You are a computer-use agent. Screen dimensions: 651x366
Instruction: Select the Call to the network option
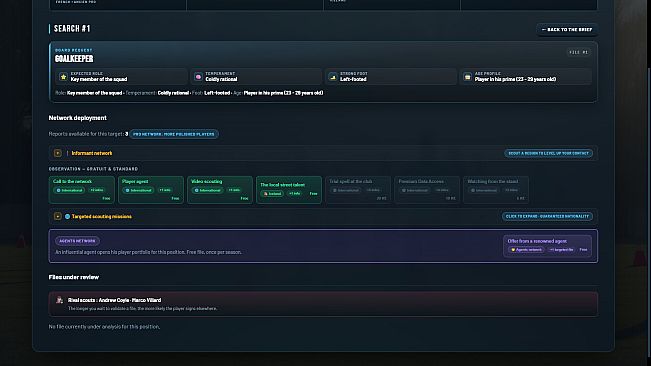pos(82,190)
